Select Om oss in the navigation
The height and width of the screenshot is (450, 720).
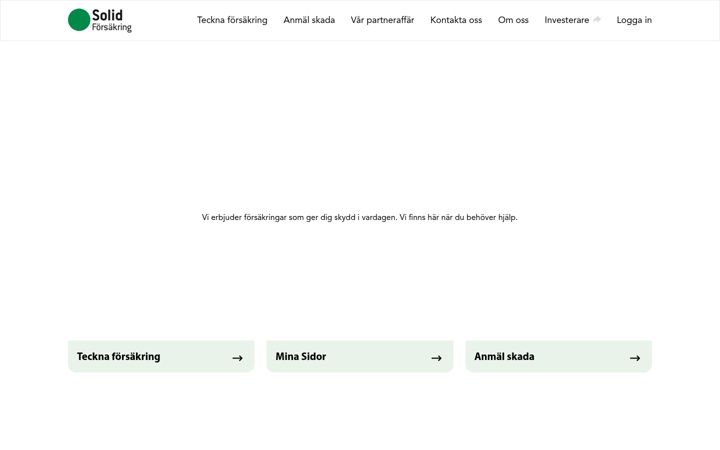point(513,20)
